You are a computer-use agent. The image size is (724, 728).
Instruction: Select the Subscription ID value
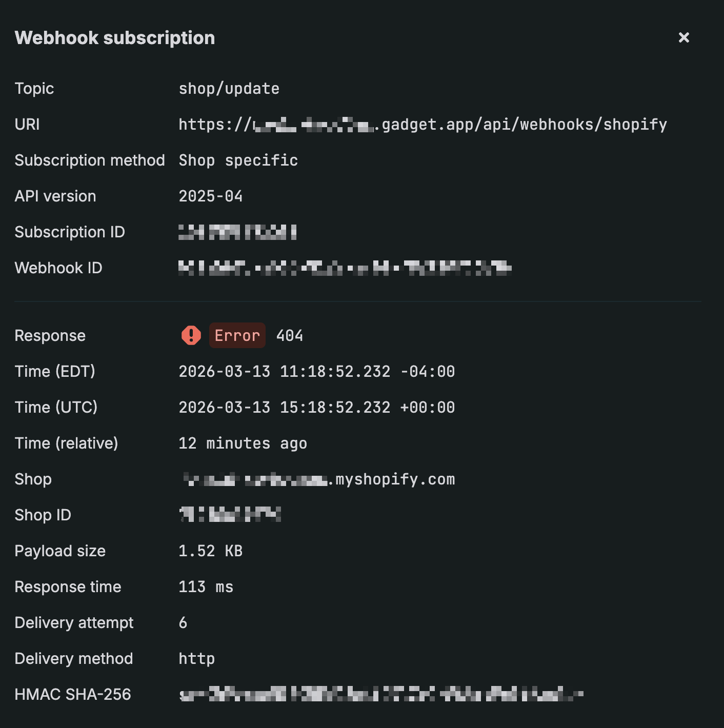pos(237,232)
